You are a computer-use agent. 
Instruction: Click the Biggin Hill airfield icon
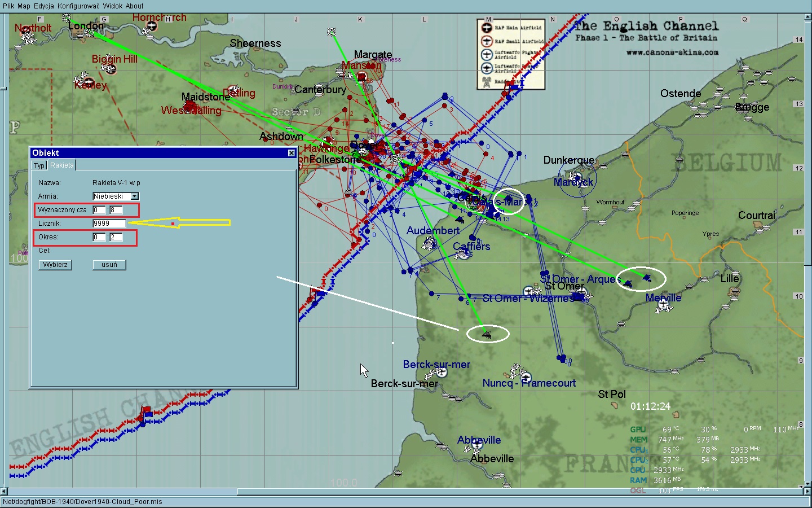pos(111,69)
